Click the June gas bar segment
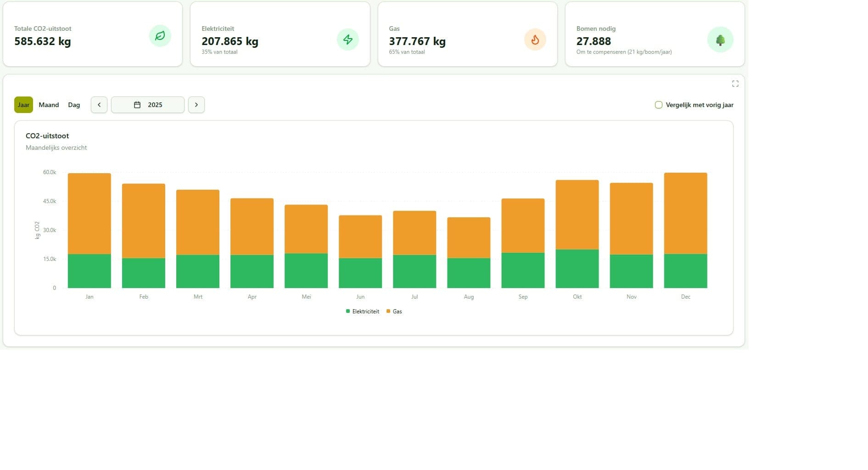This screenshot has width=868, height=470. [360, 237]
